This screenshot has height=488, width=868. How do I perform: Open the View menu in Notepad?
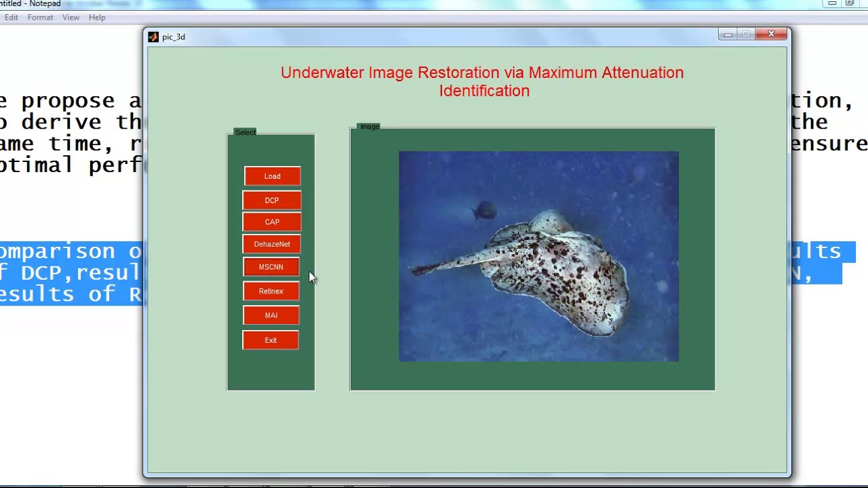71,18
